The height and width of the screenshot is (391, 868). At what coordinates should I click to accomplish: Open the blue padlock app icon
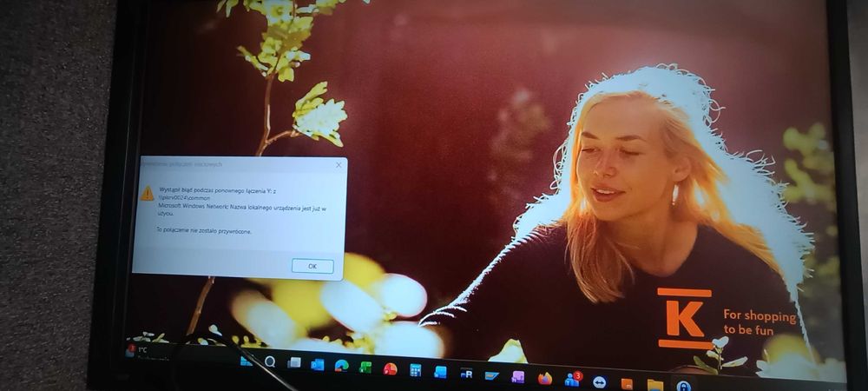tap(684, 386)
